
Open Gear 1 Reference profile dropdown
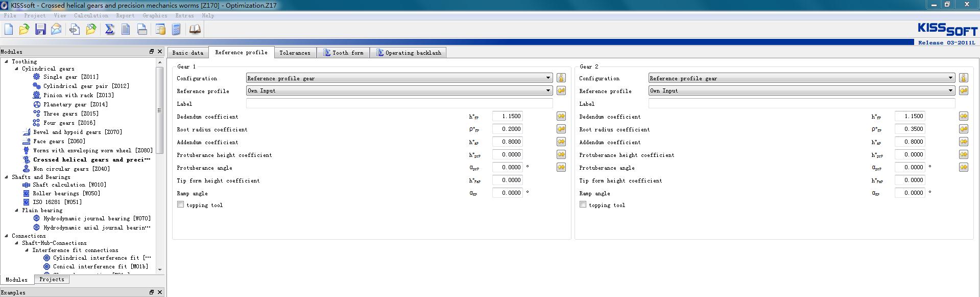tap(399, 90)
